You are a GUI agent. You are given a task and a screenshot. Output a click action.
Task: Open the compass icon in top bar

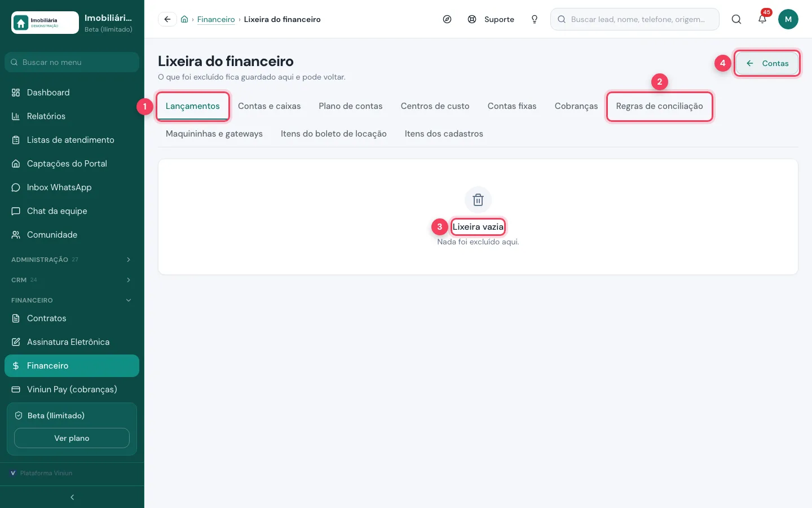pos(447,19)
